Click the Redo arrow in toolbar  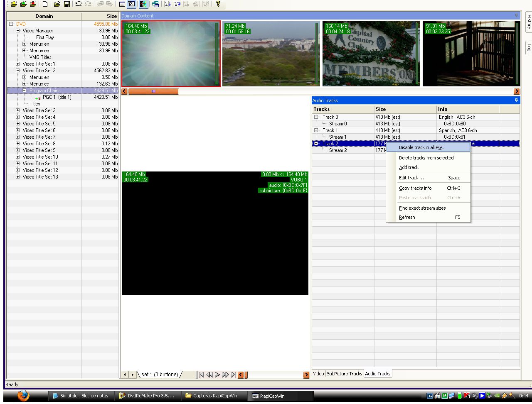pyautogui.click(x=88, y=4)
